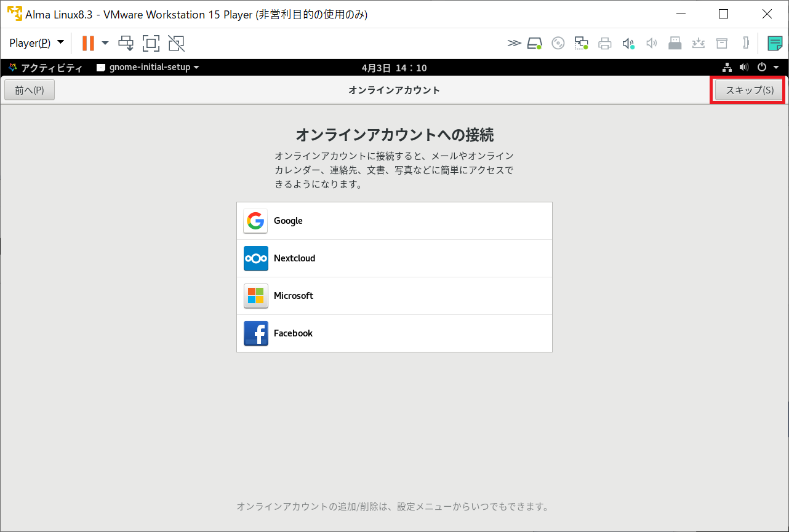
Task: Click the greyed speaker device icon
Action: tap(652, 43)
